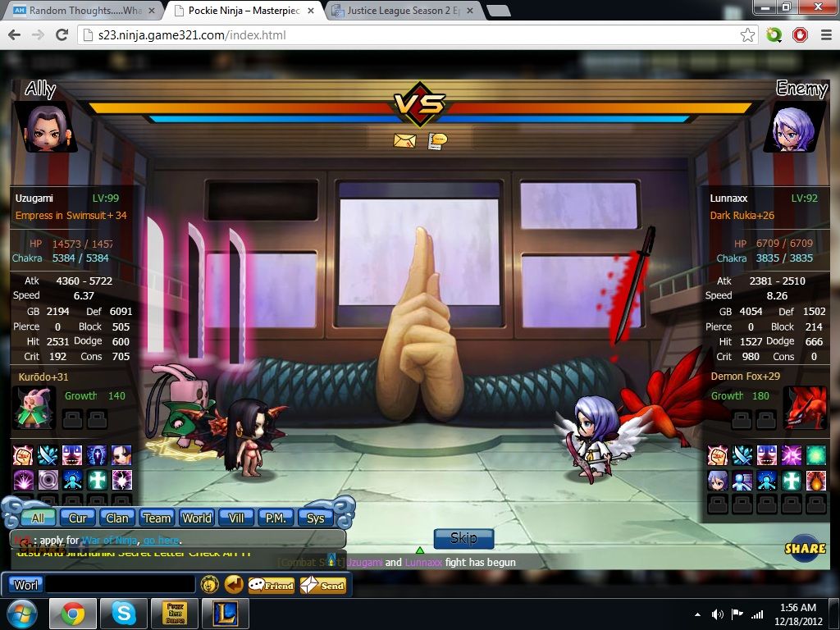Select ally's spiral eye skill icon
Image resolution: width=840 pixels, height=630 pixels.
pyautogui.click(x=47, y=480)
